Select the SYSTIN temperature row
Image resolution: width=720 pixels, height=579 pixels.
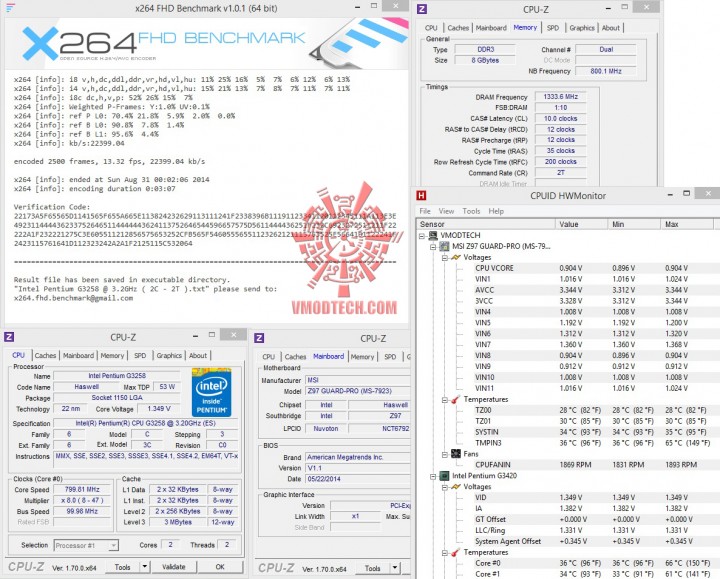[595, 432]
